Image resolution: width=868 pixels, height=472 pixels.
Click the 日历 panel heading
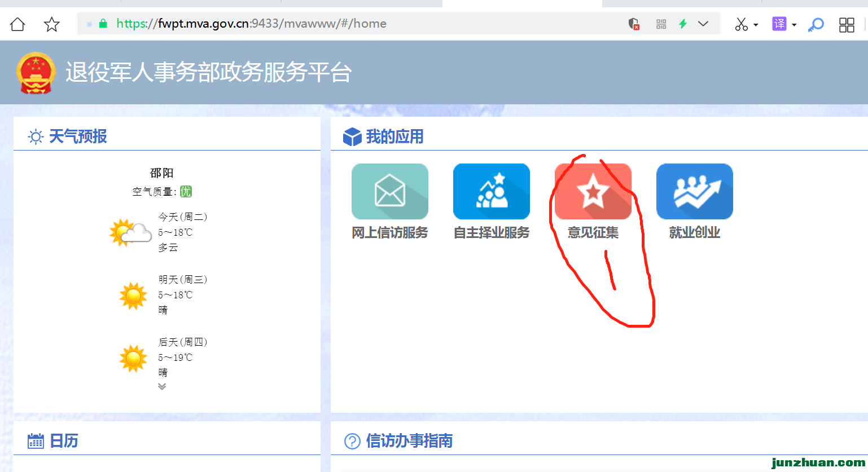63,440
